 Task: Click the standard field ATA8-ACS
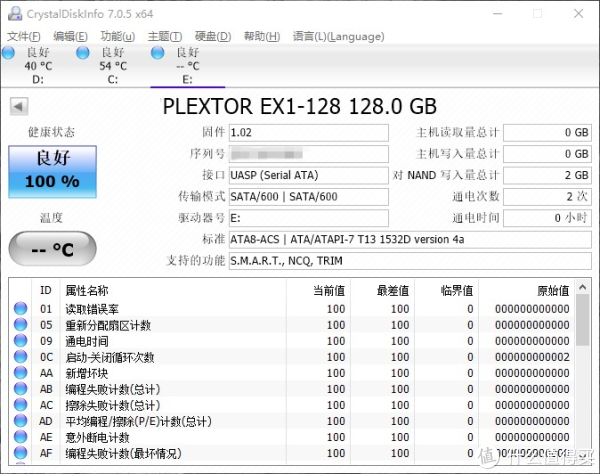point(410,240)
